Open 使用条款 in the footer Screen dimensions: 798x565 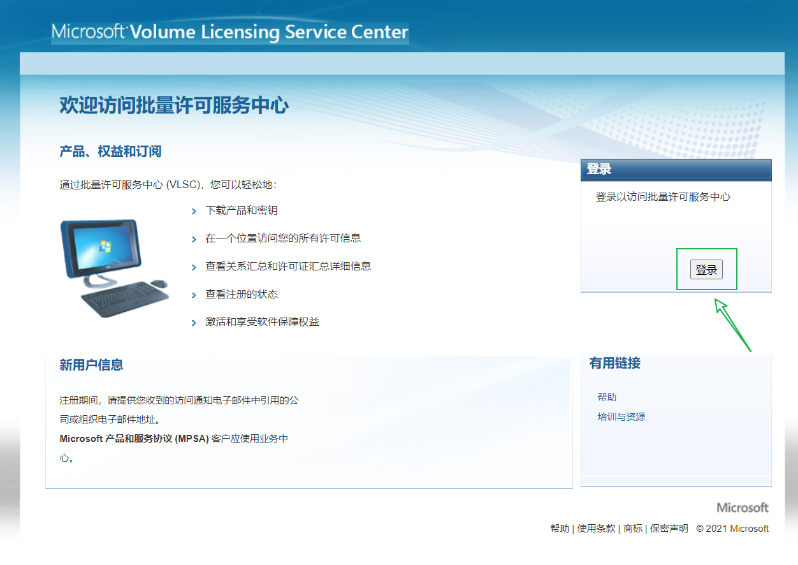click(x=596, y=528)
